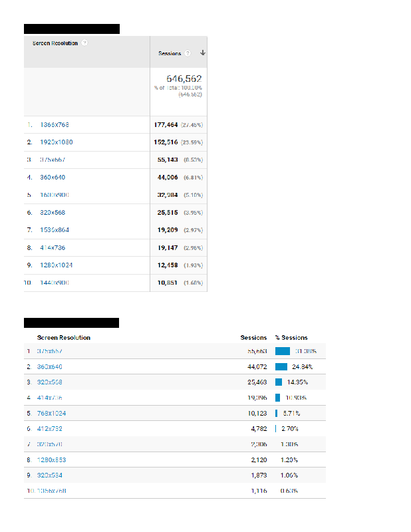Click help icon beside Screen Resolution header

84,43
